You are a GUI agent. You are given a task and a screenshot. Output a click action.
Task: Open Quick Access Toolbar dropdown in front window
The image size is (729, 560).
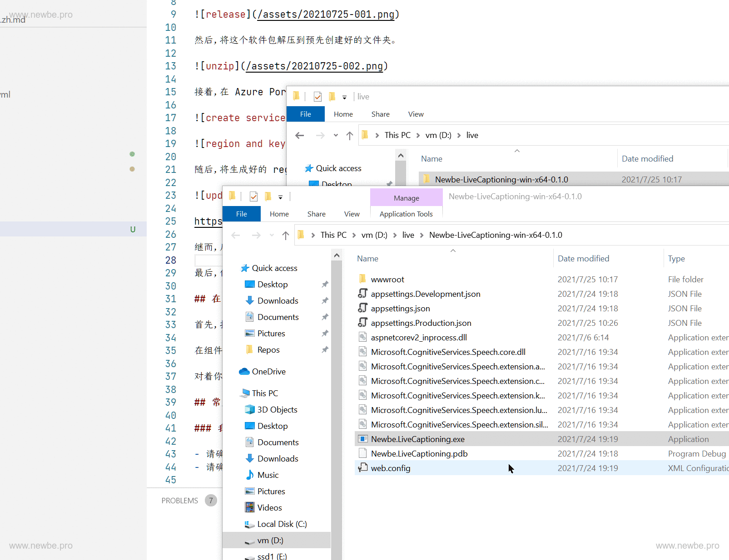pos(280,197)
